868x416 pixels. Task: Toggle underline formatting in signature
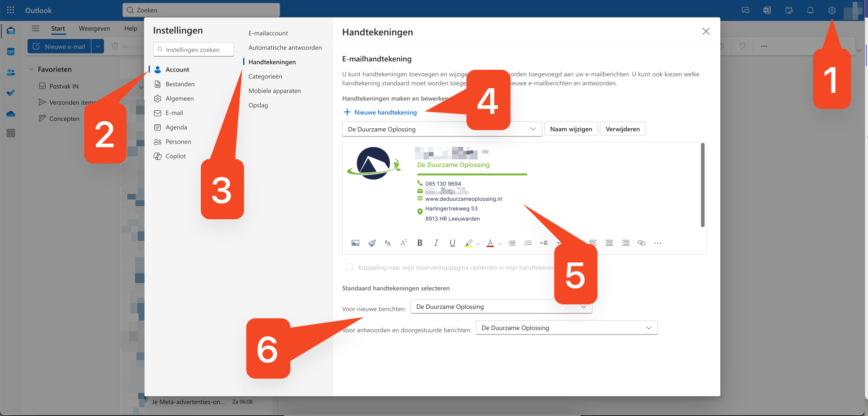tap(452, 243)
